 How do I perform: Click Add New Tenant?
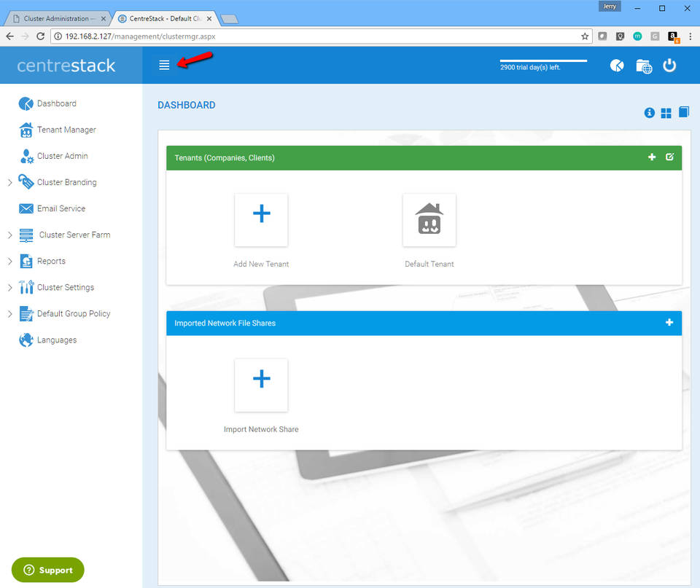(261, 220)
